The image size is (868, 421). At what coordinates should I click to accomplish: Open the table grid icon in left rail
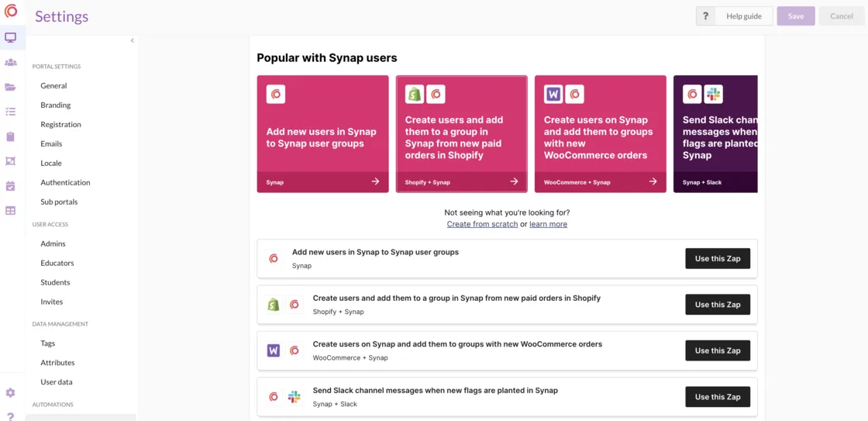click(11, 211)
